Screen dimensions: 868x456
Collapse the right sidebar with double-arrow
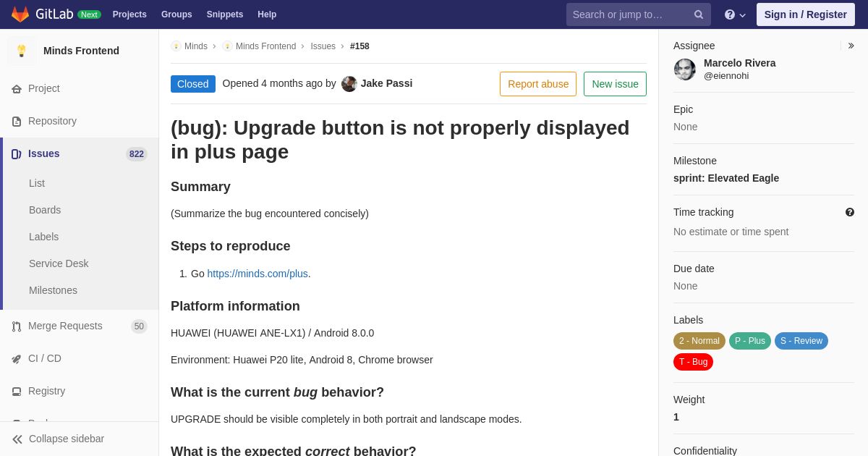[851, 46]
